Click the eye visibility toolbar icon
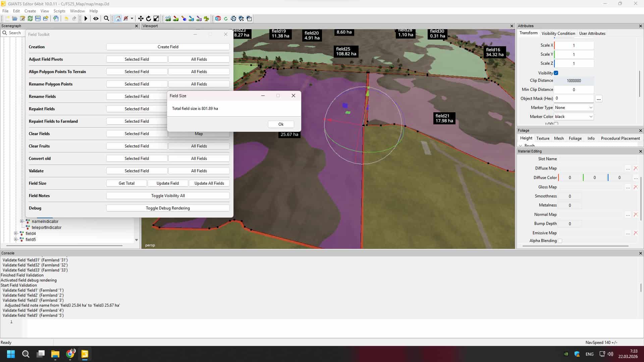The height and width of the screenshot is (362, 644). coord(96,18)
